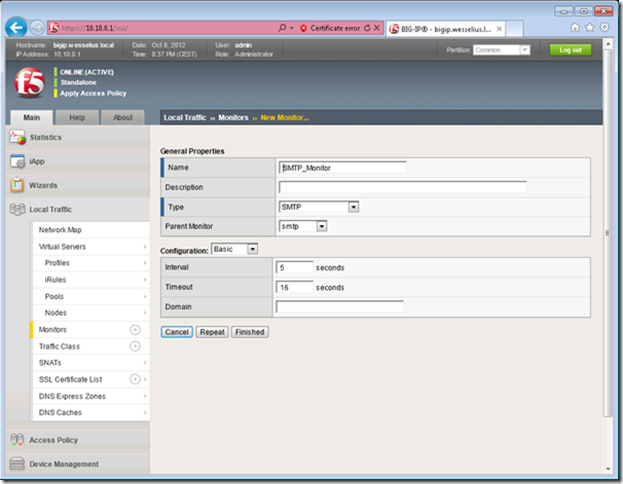Switch to the About tab

[x=122, y=117]
